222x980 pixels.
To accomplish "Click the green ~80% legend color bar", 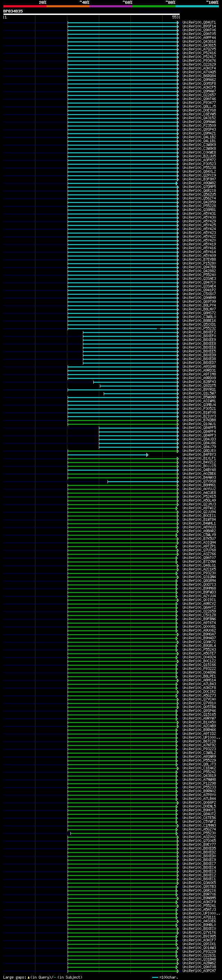I will coord(154,6).
